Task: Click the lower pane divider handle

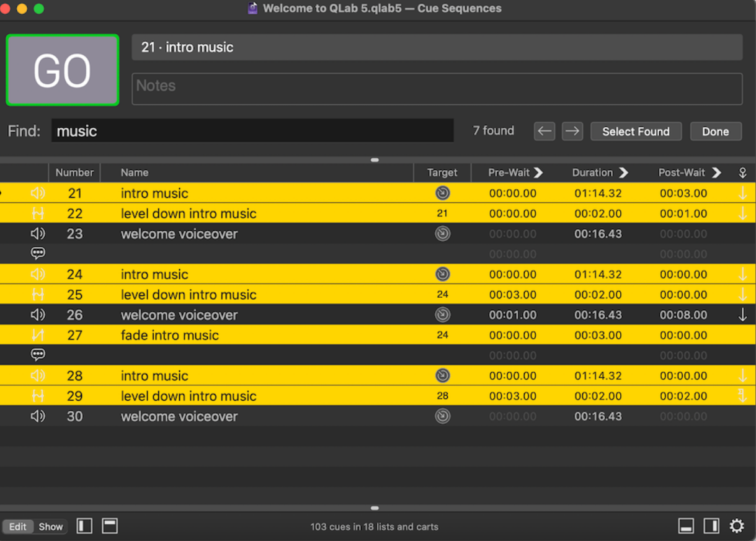Action: 375,507
